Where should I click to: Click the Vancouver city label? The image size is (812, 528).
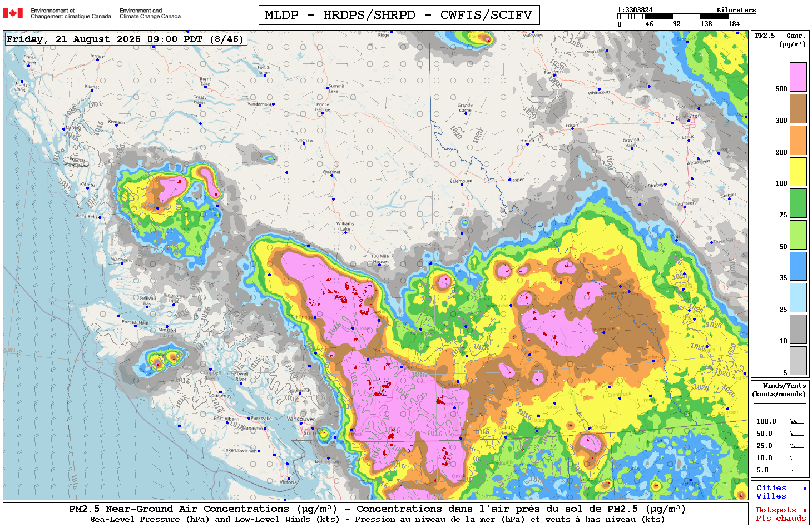(x=300, y=419)
